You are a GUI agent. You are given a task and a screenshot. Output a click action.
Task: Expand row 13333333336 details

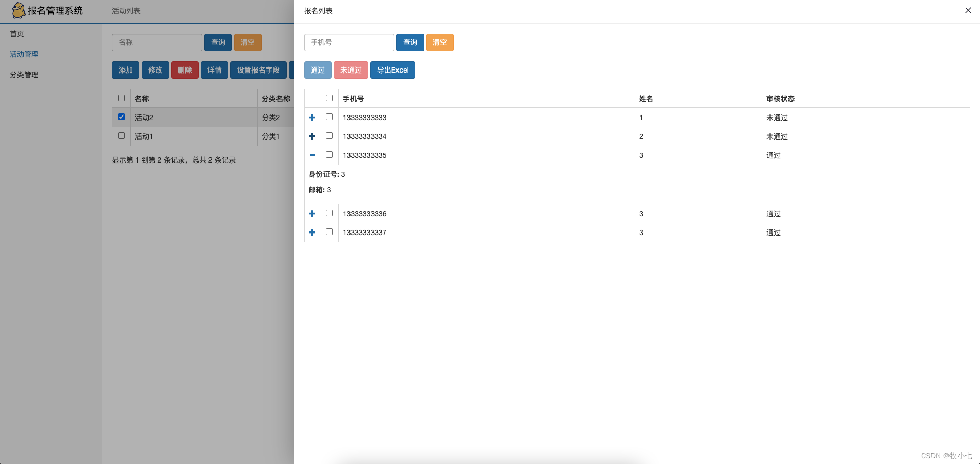[x=312, y=214]
